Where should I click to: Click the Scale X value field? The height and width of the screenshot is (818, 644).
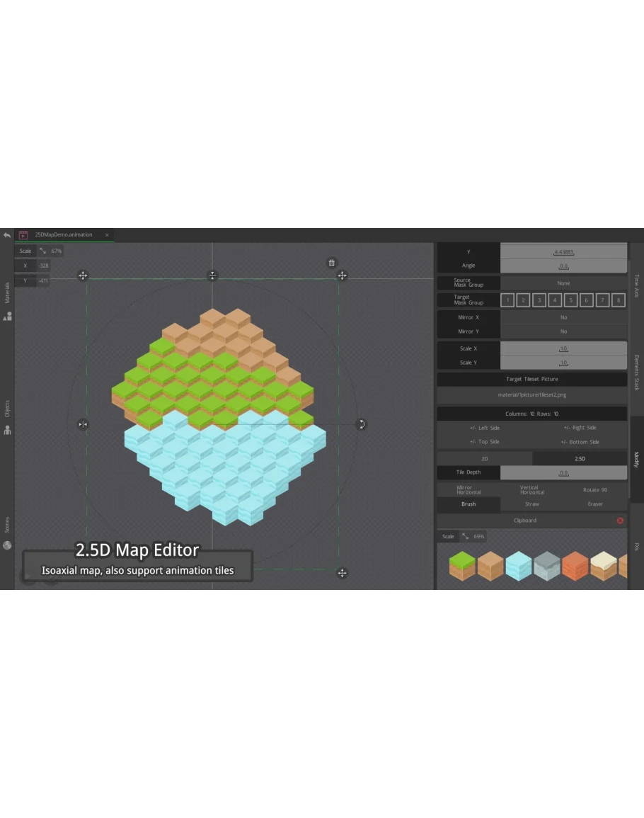click(563, 348)
